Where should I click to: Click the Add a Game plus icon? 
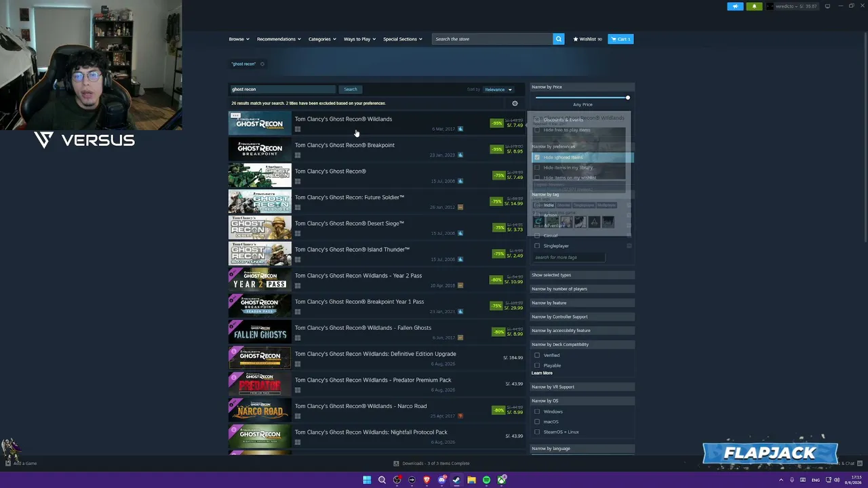pyautogui.click(x=8, y=464)
